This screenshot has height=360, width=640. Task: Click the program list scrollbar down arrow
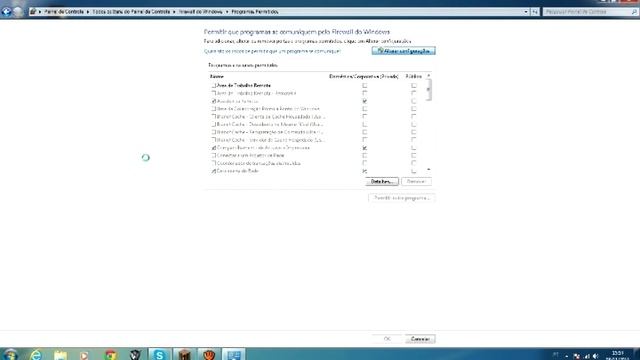click(x=429, y=170)
